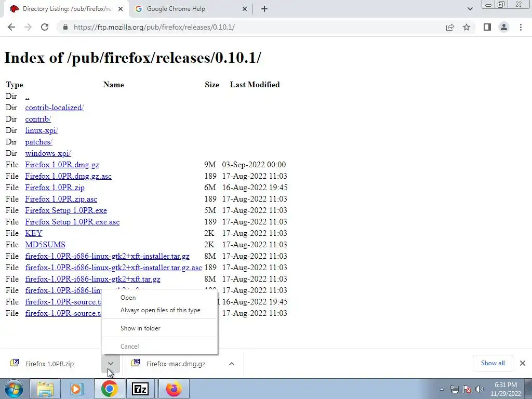Click Firefox 1.0PR.zip.asc link
Screen dimensions: 532x399
[61, 199]
